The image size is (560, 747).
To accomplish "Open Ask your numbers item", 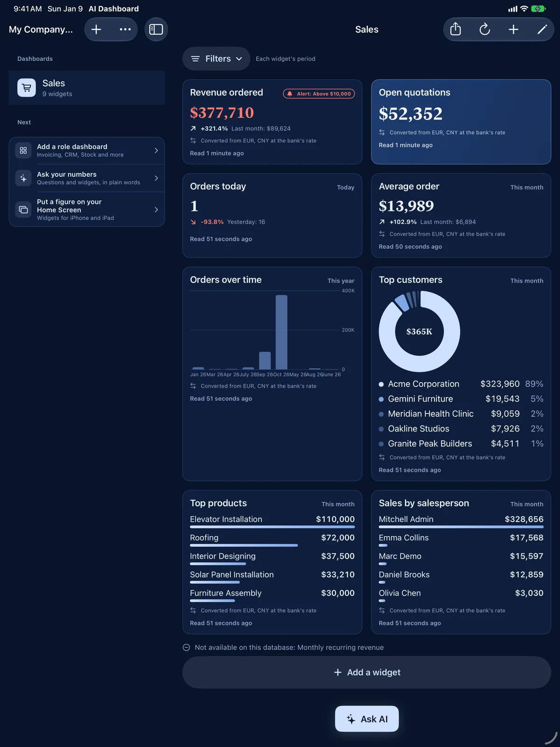I will [87, 178].
